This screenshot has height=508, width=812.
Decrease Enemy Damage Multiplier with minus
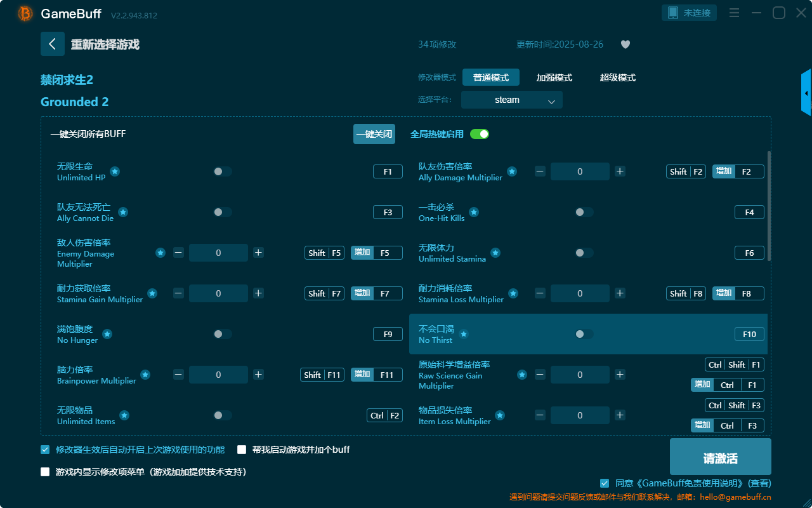click(178, 253)
